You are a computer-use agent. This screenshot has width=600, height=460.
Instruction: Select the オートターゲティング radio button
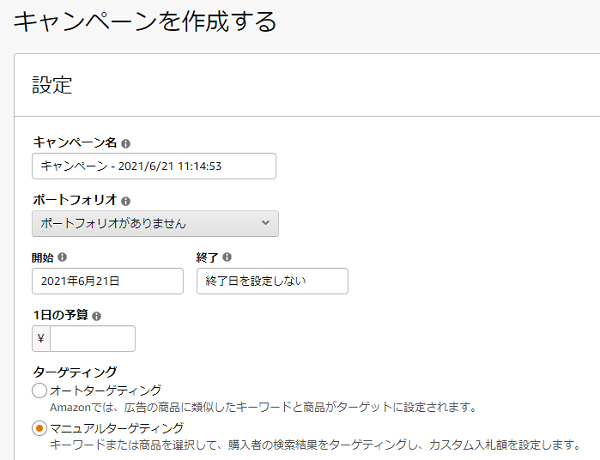(40, 390)
